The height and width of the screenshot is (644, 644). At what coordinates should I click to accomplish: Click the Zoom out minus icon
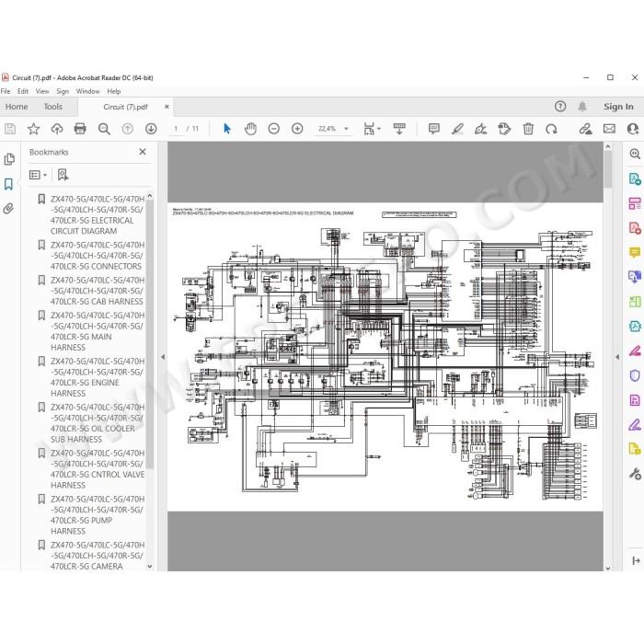pyautogui.click(x=273, y=129)
